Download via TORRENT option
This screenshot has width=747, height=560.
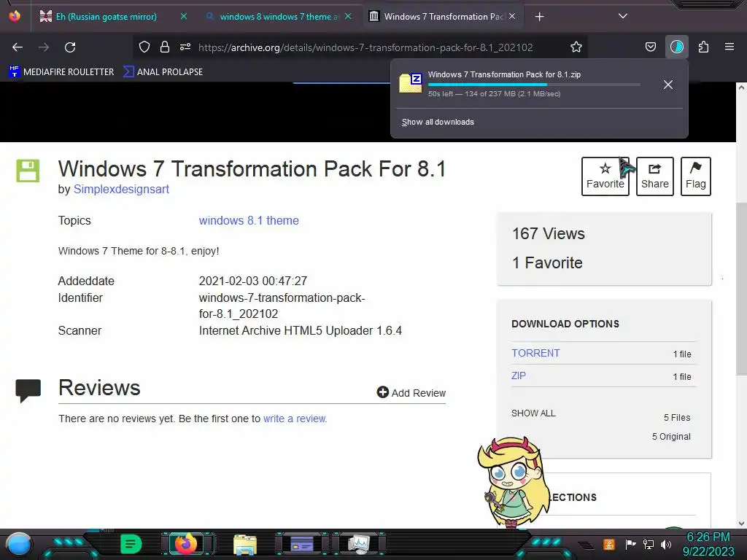tap(535, 353)
